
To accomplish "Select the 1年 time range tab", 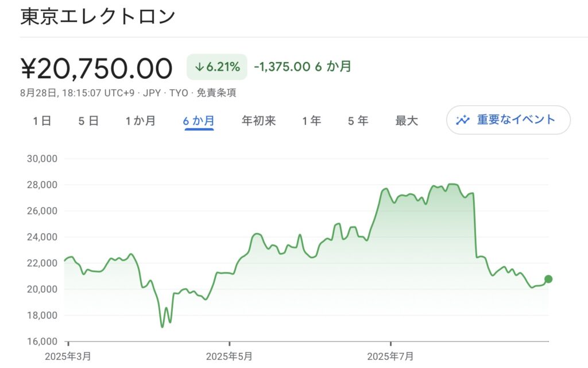I will pos(312,121).
